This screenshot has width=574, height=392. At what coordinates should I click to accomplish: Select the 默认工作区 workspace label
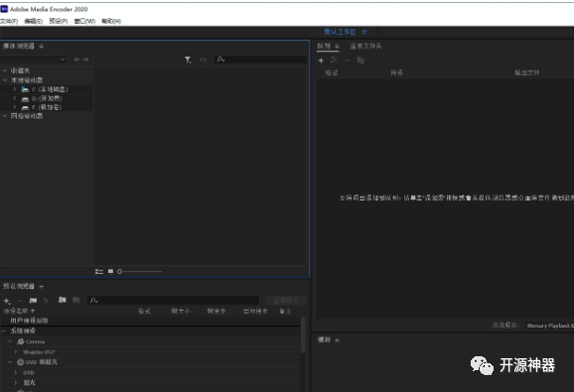point(340,32)
